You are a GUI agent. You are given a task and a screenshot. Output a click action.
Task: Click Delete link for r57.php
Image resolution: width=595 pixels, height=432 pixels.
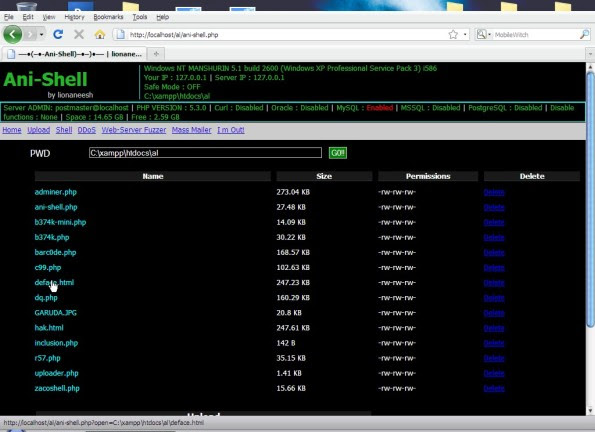click(494, 358)
